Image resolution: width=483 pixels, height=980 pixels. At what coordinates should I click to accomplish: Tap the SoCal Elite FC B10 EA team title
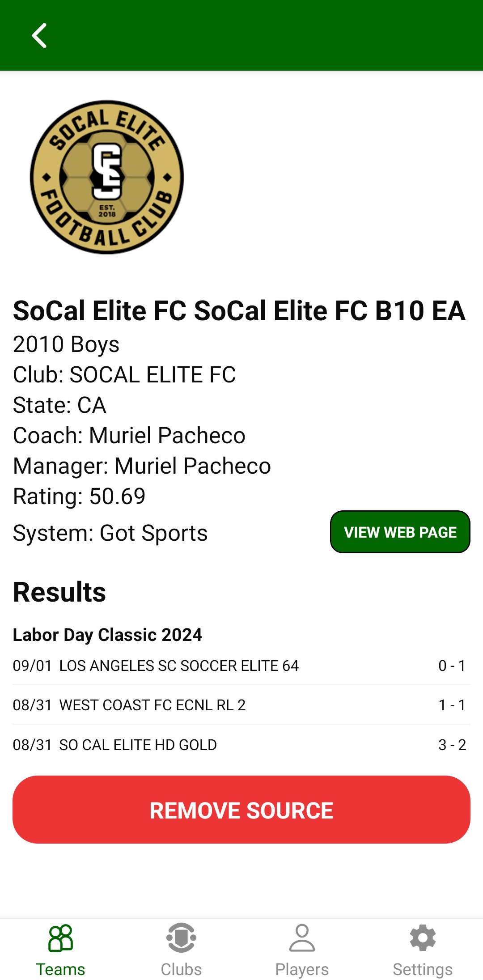[x=239, y=310]
